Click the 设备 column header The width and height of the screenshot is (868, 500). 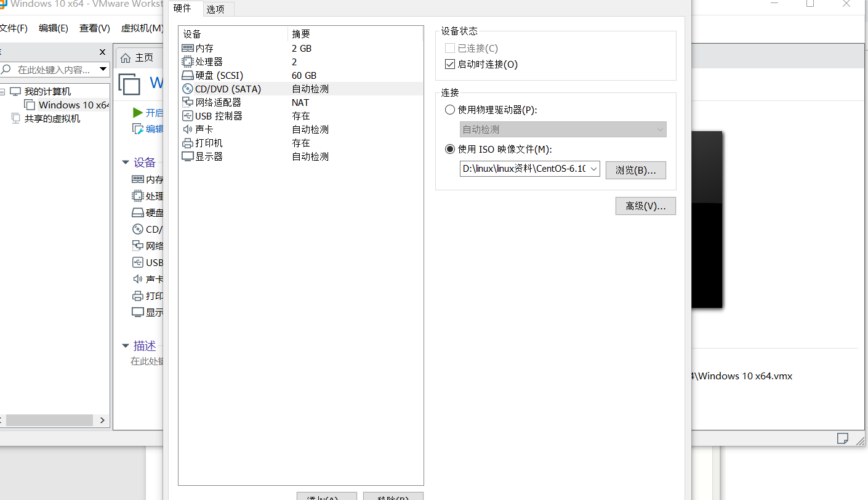[x=233, y=34]
